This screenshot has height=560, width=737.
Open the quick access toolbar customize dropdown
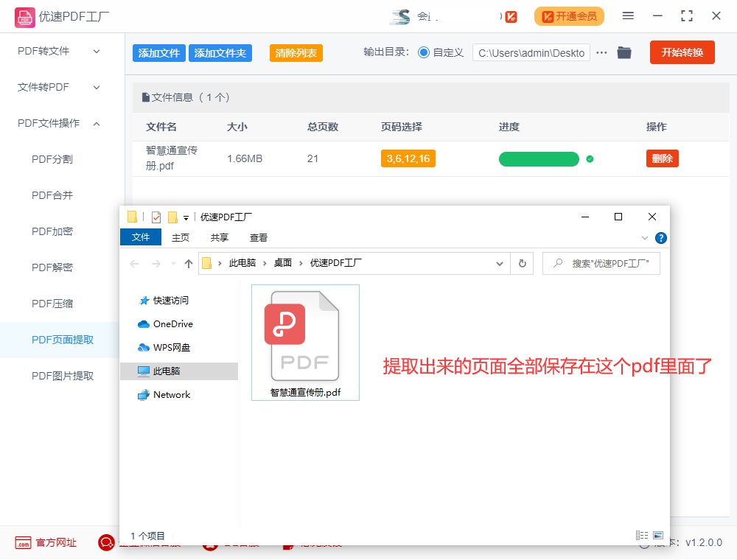click(186, 218)
